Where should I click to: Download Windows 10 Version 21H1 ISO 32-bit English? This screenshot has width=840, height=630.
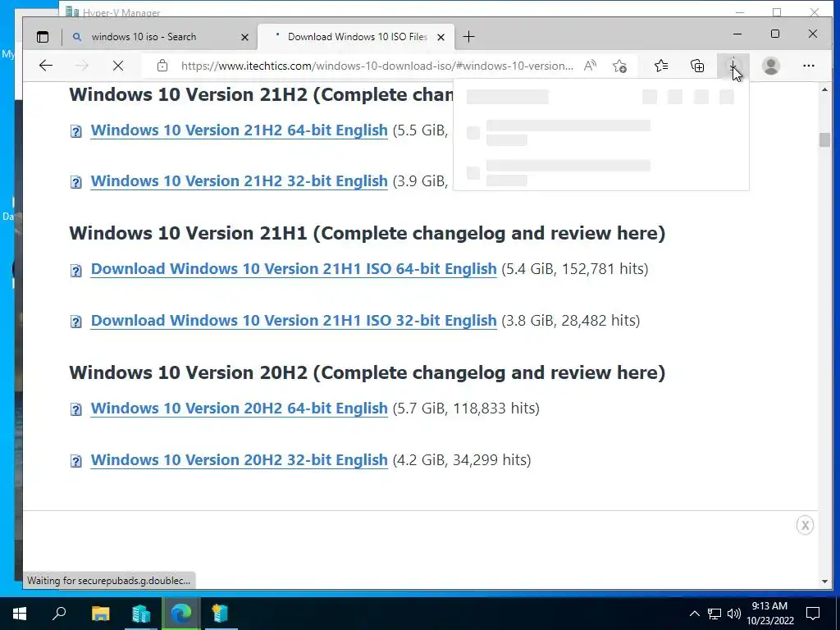294,321
